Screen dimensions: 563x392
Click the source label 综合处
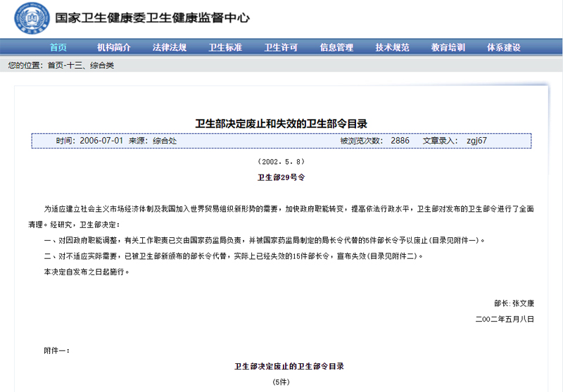coord(165,141)
